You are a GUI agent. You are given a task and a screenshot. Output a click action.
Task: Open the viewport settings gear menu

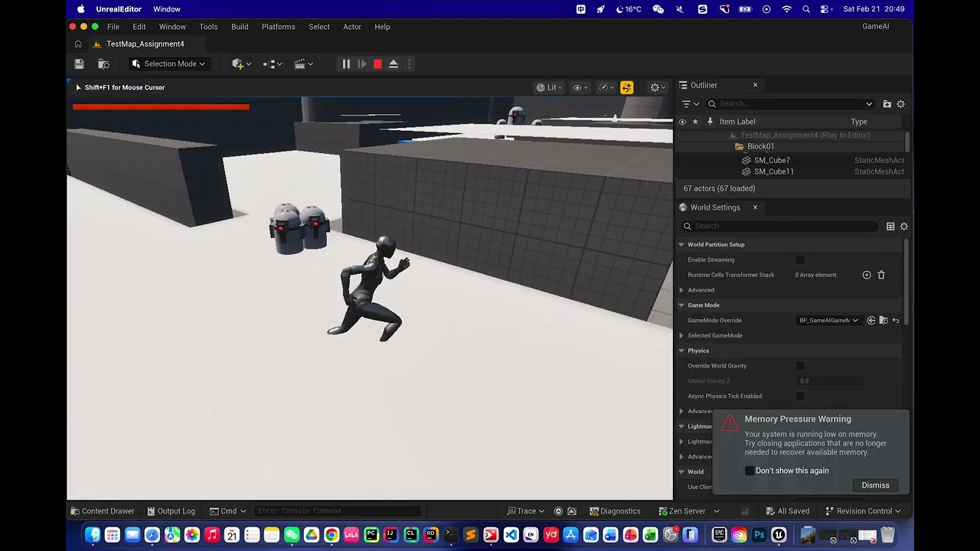pos(658,87)
